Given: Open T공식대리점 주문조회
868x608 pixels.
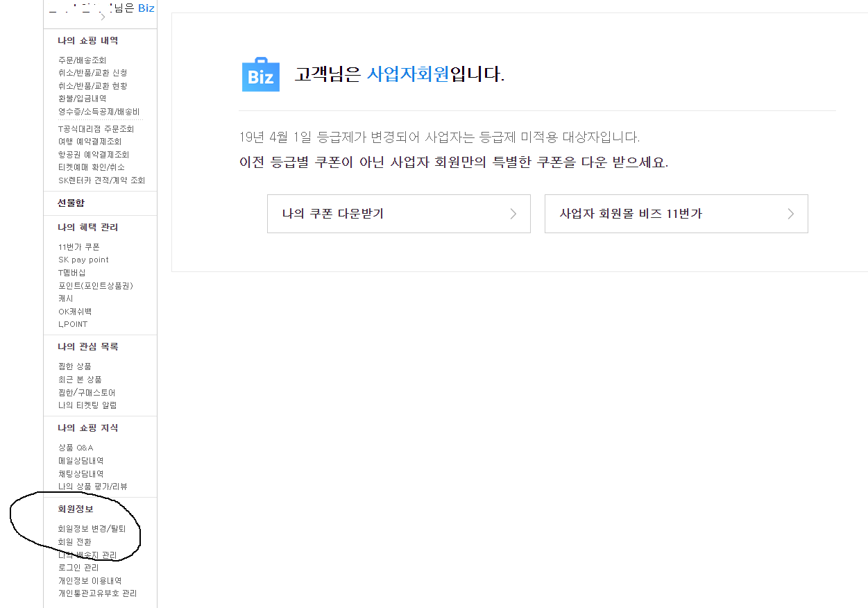Looking at the screenshot, I should tap(96, 129).
